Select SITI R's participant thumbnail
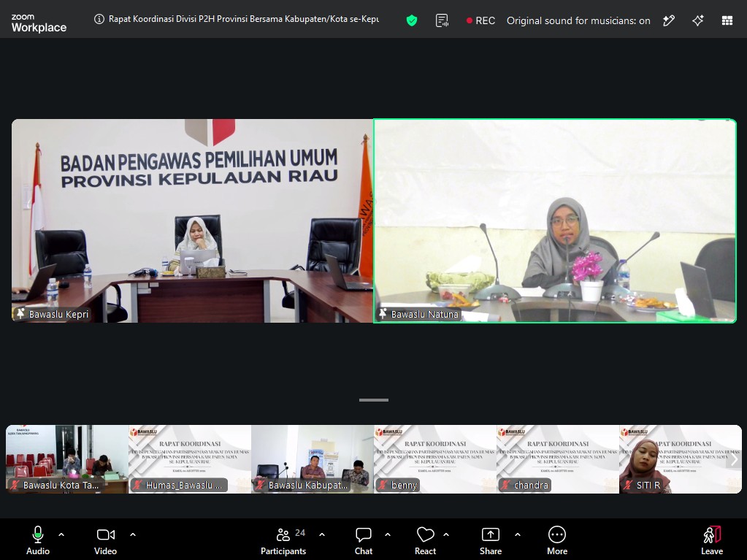This screenshot has width=747, height=560. (681, 459)
